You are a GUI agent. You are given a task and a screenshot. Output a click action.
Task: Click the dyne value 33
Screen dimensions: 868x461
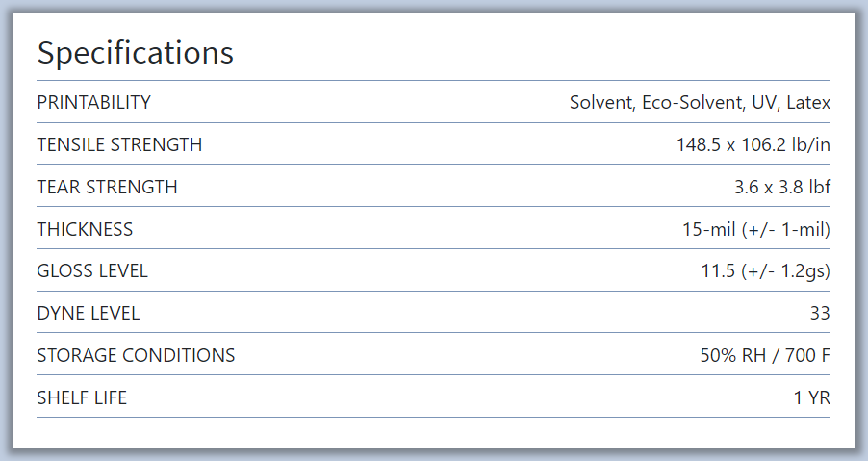820,313
